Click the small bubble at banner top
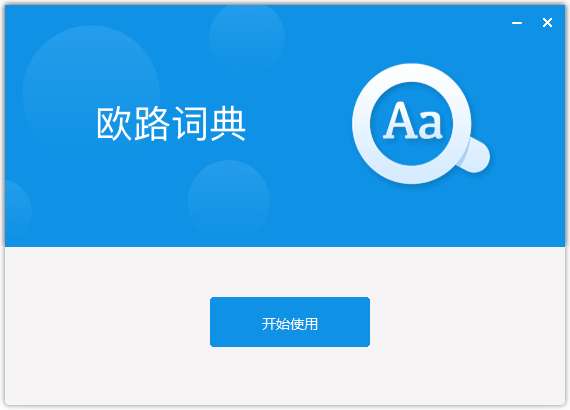This screenshot has width=570, height=410. coord(247,33)
